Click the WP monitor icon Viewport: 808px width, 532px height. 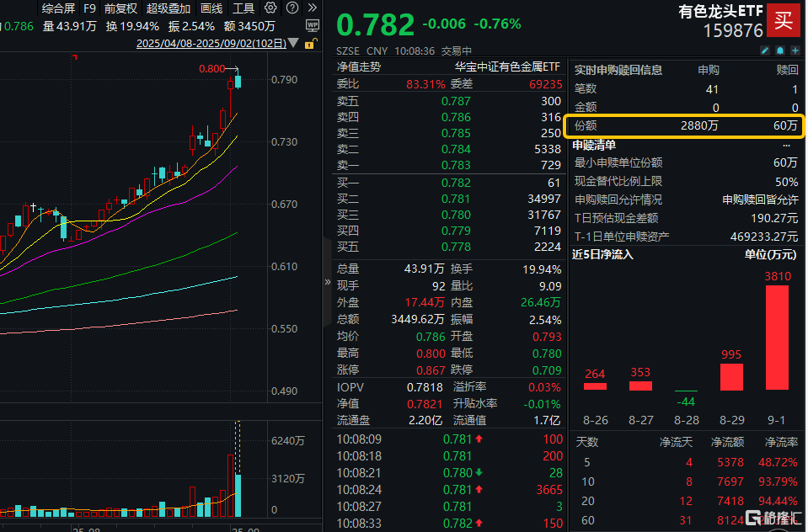point(313,25)
